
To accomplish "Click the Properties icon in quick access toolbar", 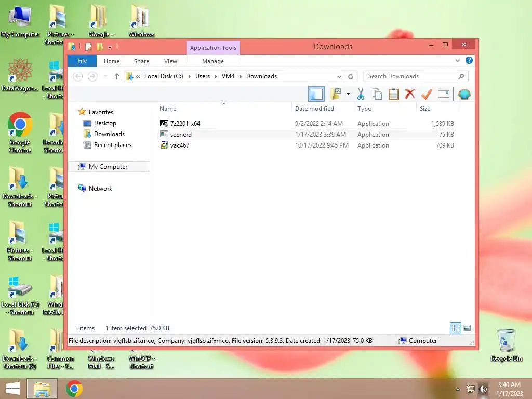I will [88, 46].
